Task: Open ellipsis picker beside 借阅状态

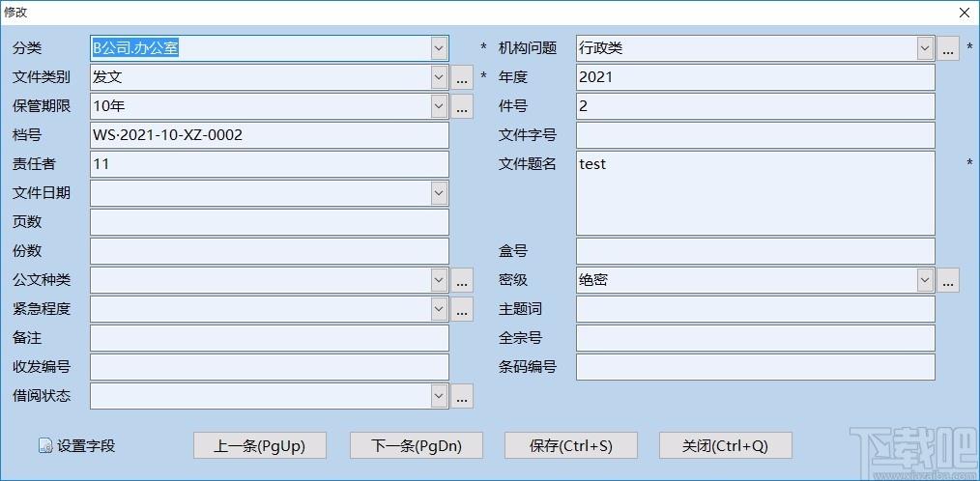Action: tap(463, 396)
